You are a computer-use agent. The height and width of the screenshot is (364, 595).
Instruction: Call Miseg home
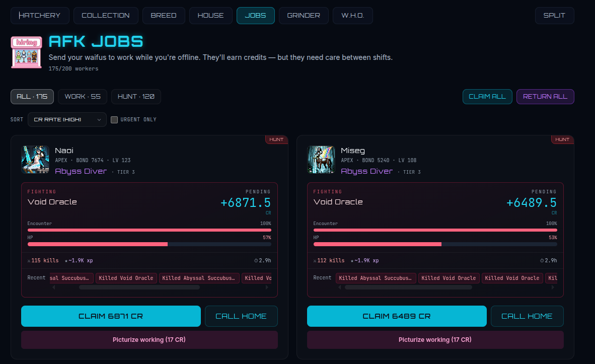tap(527, 316)
